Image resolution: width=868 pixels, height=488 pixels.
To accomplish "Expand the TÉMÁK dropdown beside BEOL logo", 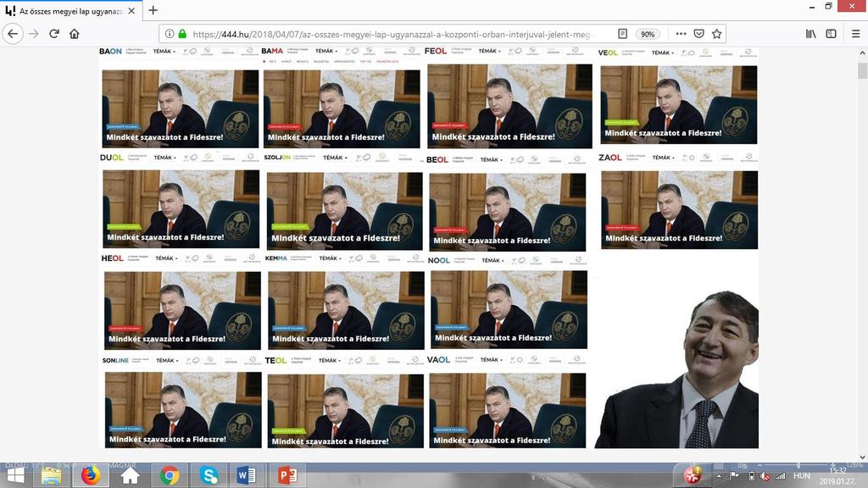I will click(x=492, y=160).
